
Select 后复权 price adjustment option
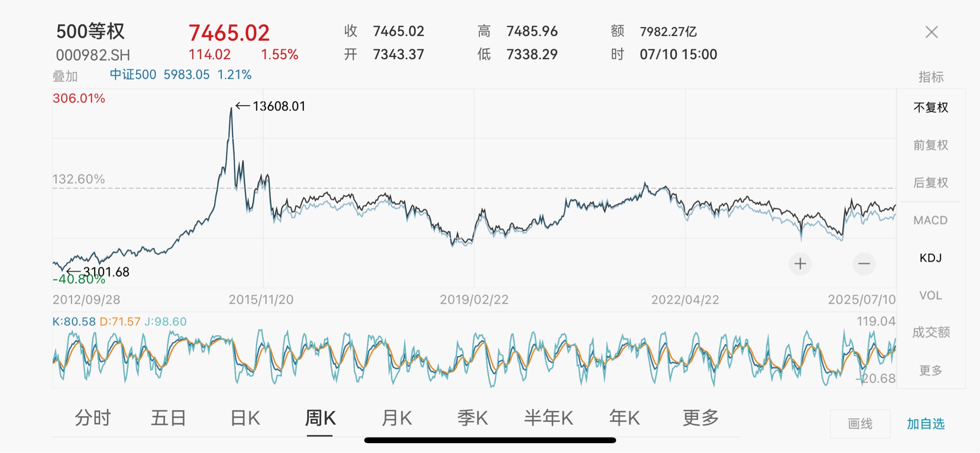tap(931, 183)
